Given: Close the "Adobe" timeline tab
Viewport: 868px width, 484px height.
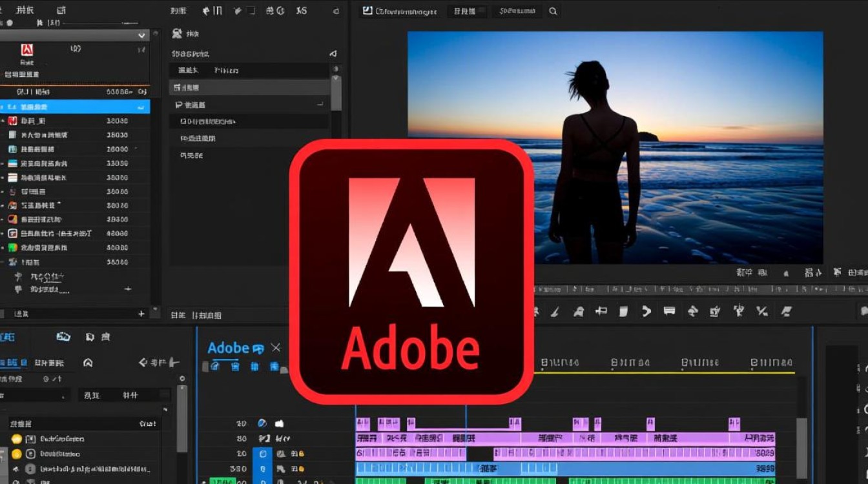Looking at the screenshot, I should tap(276, 348).
